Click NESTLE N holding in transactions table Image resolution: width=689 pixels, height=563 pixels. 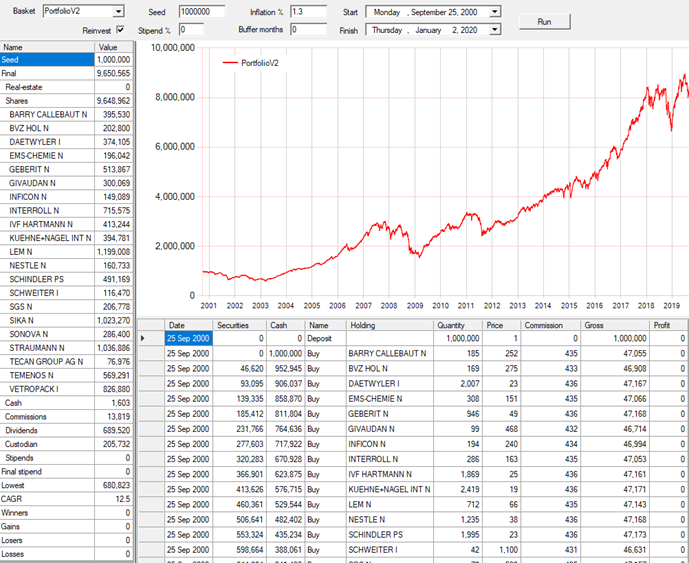pyautogui.click(x=389, y=519)
